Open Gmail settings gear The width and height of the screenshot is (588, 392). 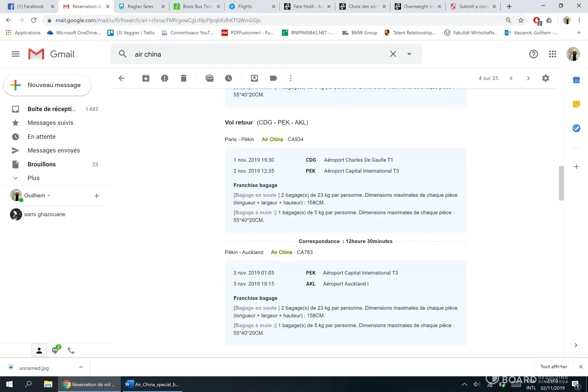[545, 78]
